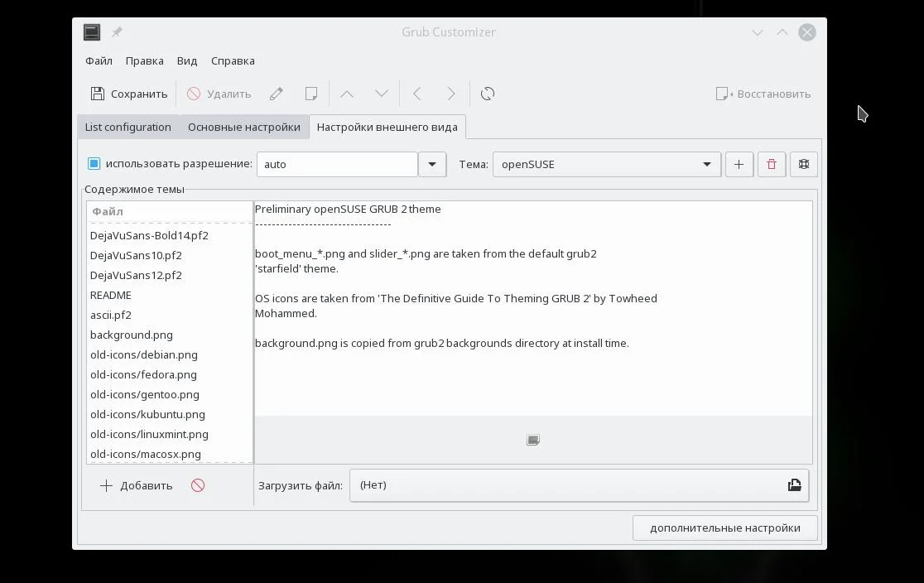Select DejaVuSans12.pf2 in file list

click(x=170, y=275)
